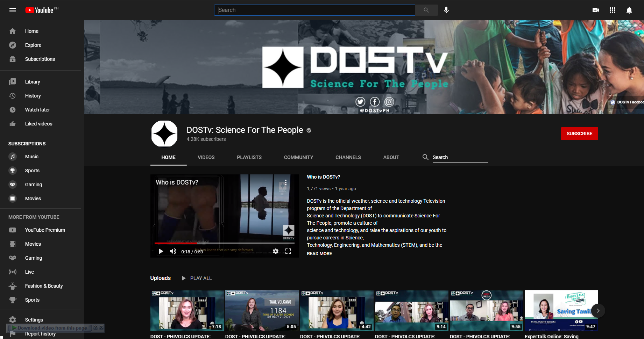Image resolution: width=644 pixels, height=339 pixels.
Task: Open Watch later list
Action: 42,110
